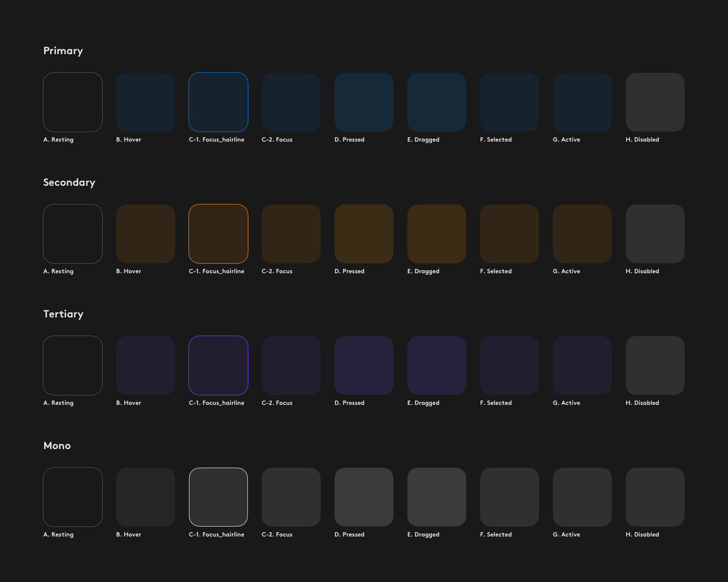
Task: Click the Mono Focus_hairline white-outlined swatch
Action: (218, 497)
